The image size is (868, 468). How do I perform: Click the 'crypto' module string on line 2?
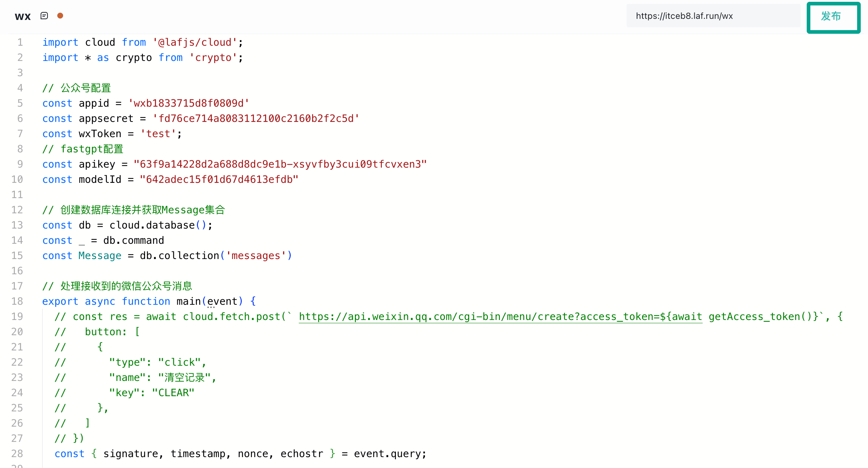[213, 58]
